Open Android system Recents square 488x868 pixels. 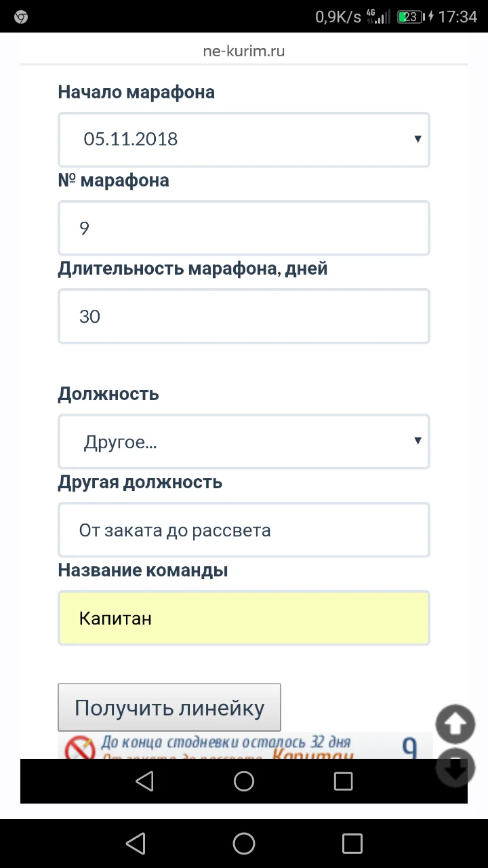pyautogui.click(x=352, y=844)
